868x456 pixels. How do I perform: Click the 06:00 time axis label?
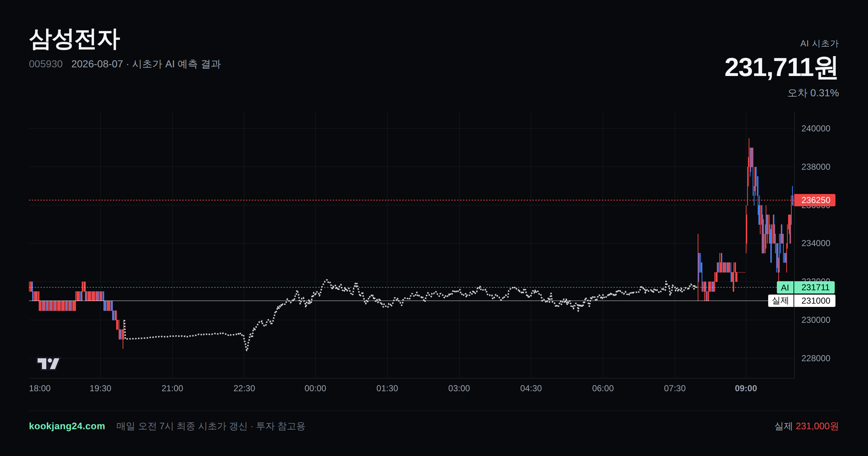[603, 388]
